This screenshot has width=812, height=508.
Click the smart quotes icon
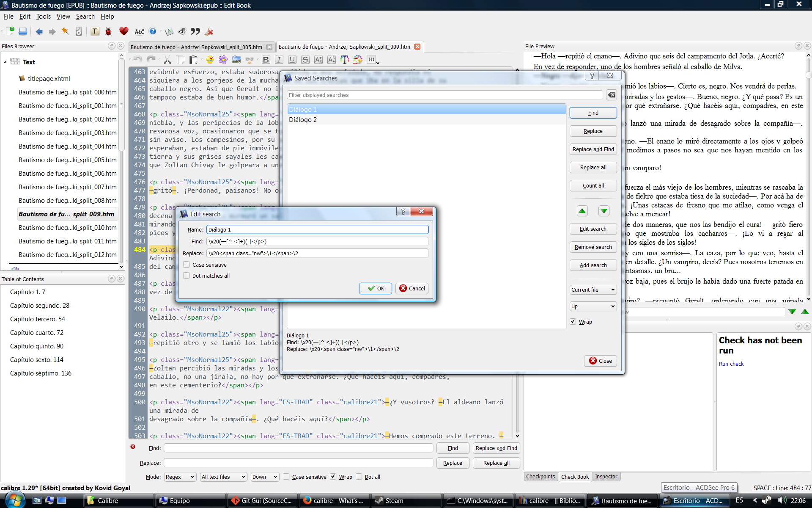(195, 31)
